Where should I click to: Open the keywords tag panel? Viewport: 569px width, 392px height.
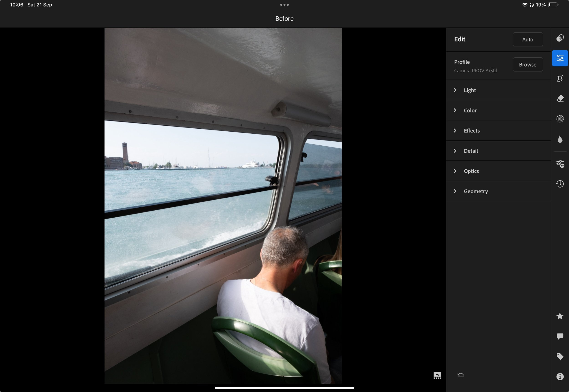[x=560, y=356]
